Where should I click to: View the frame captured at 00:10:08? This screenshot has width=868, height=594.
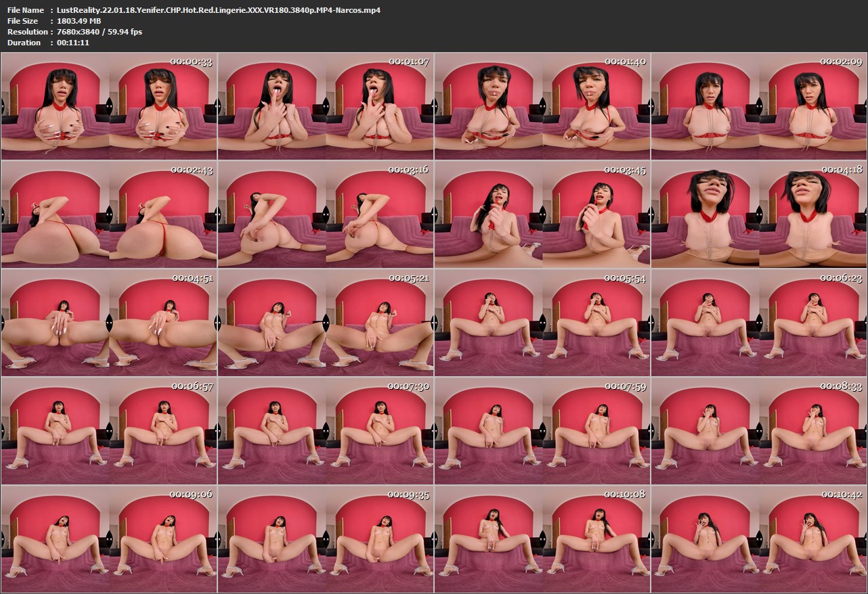coord(542,539)
